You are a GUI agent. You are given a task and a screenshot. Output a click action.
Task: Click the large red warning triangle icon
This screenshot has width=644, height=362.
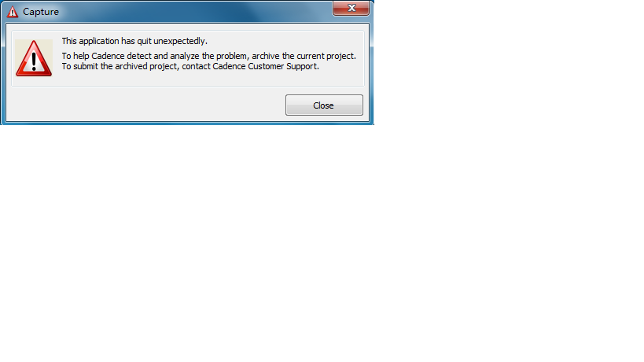(x=34, y=58)
